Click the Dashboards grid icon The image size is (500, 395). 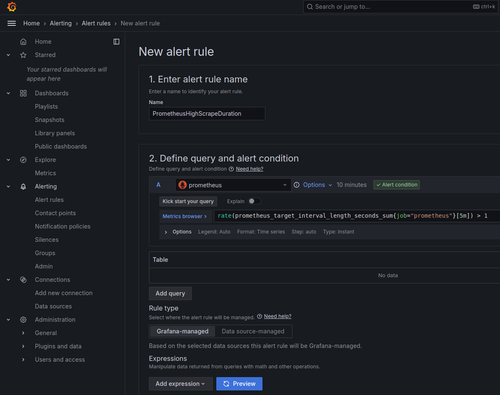pos(23,93)
